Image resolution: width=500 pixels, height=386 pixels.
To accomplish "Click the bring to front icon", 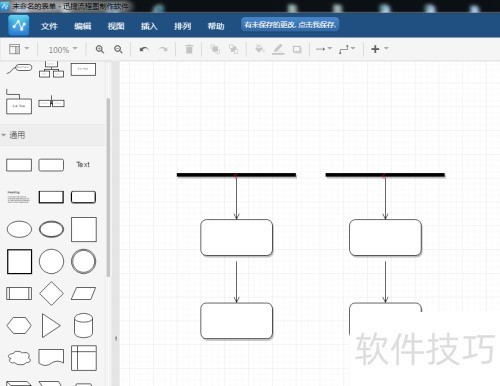I will (215, 49).
